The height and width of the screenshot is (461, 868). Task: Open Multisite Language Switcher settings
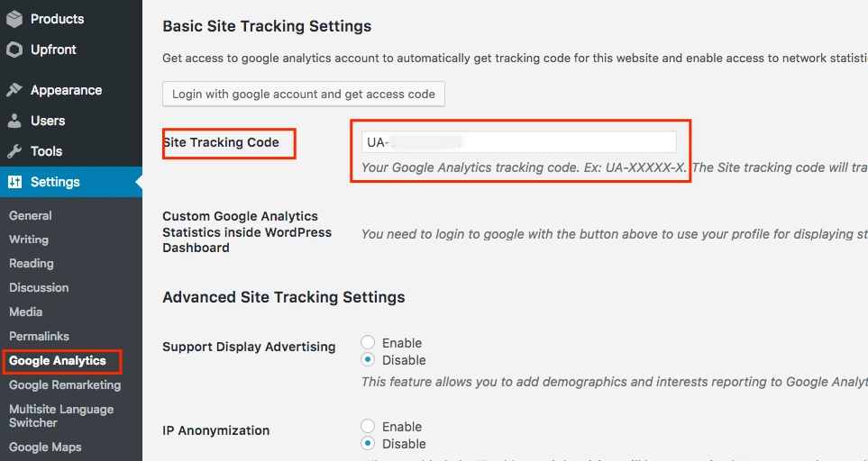pyautogui.click(x=61, y=416)
